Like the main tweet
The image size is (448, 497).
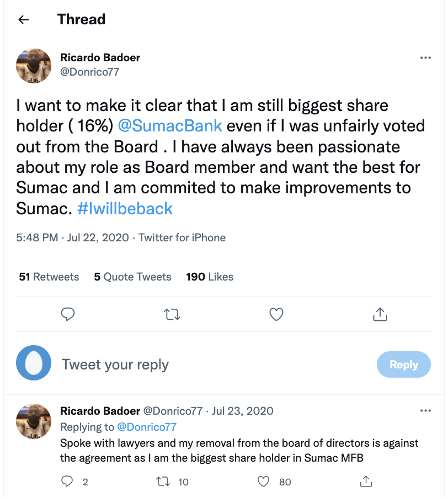276,314
